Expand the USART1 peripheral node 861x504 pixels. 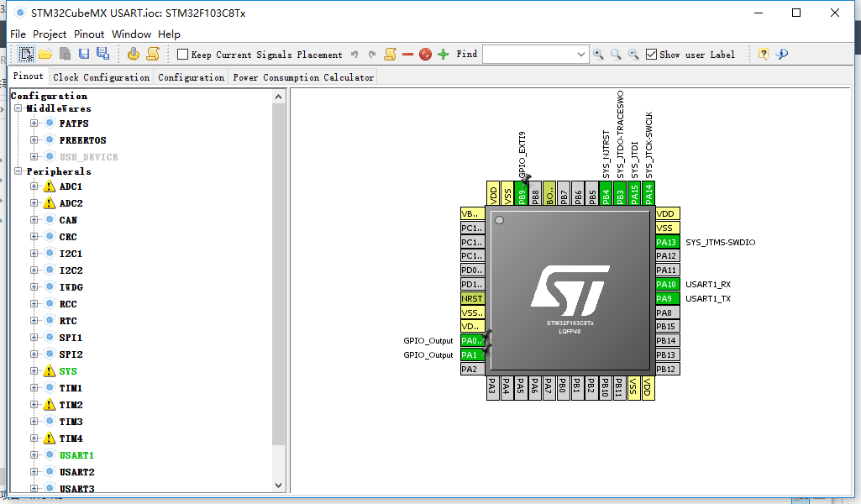coord(34,455)
